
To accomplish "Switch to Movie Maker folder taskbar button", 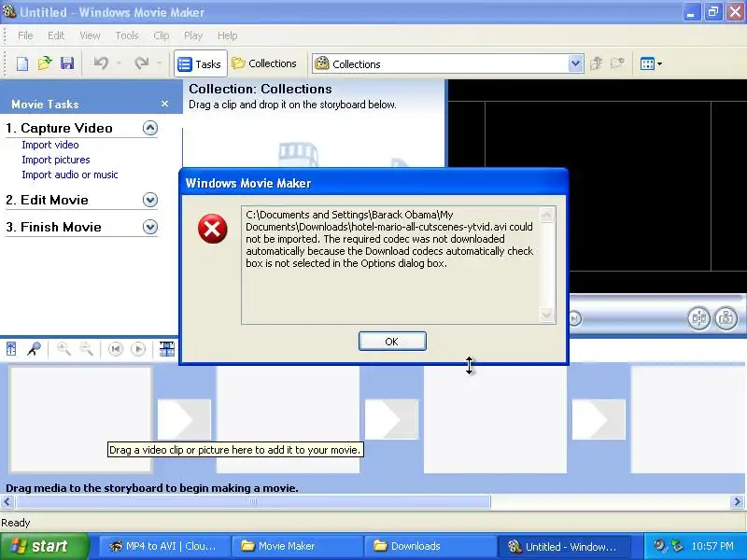I will [x=297, y=546].
